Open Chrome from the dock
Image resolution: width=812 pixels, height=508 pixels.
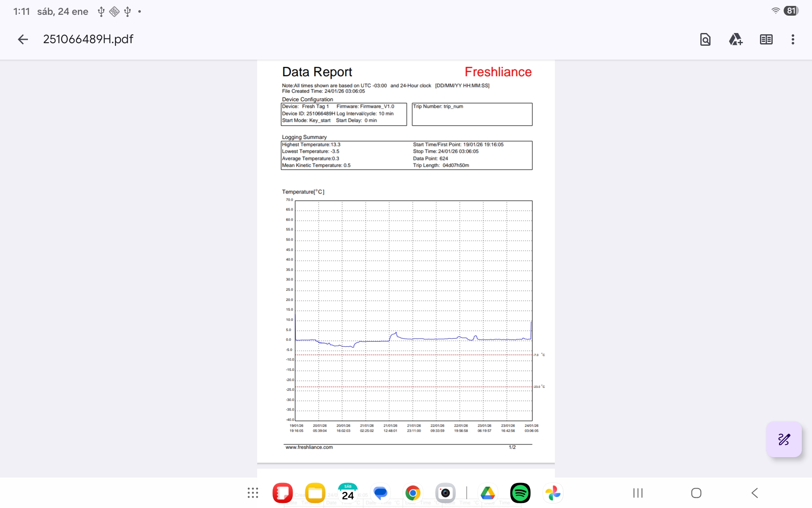413,493
